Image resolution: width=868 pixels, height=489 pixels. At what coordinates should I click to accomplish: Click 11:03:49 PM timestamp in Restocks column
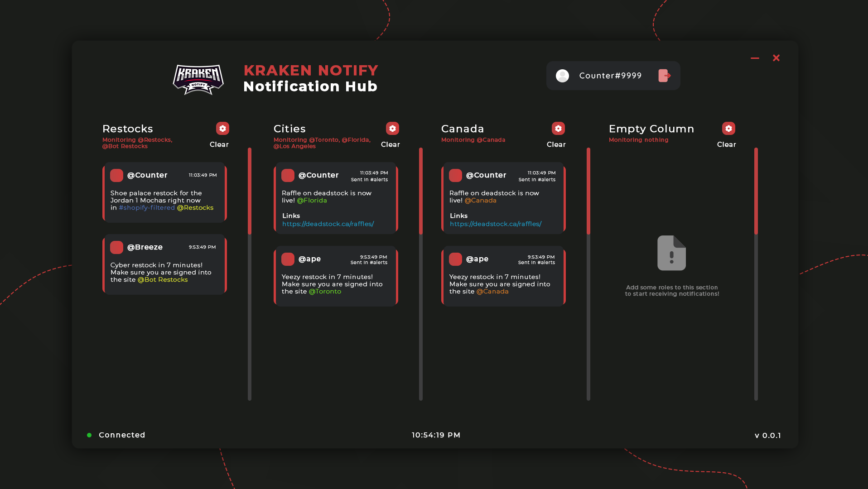tap(203, 175)
